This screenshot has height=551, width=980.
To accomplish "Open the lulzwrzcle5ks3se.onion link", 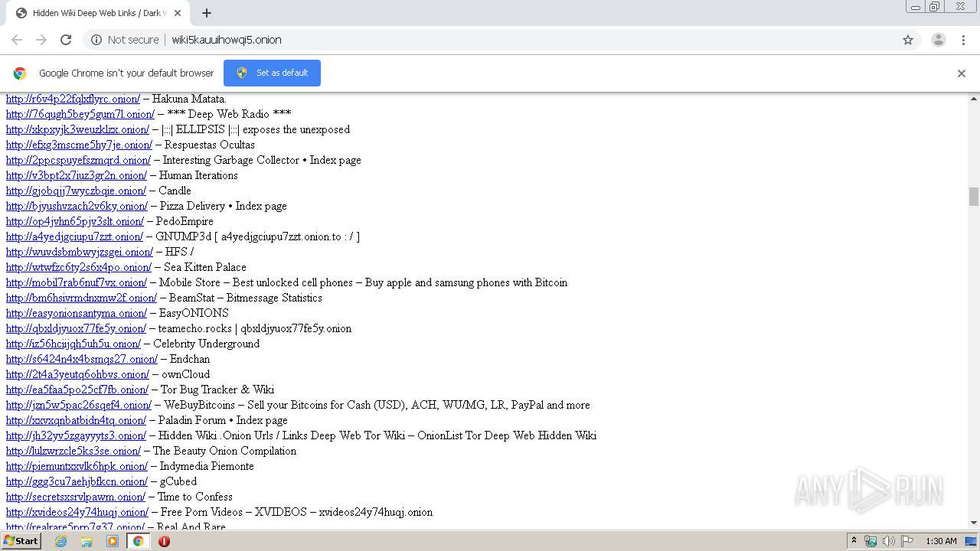I will (x=73, y=451).
